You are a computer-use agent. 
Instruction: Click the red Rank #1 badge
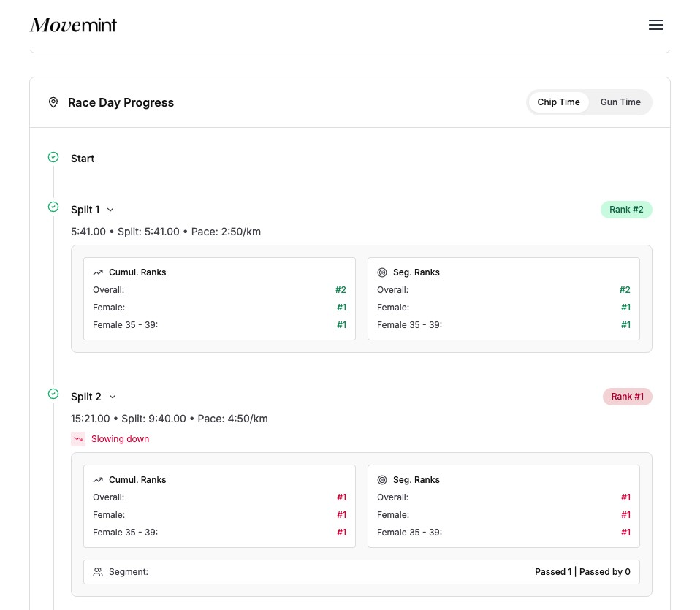click(627, 397)
